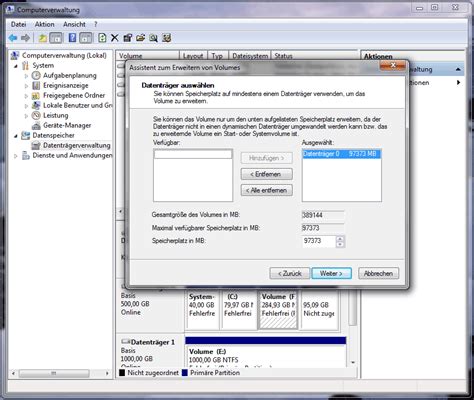Select Datenspeicher tree node

pyautogui.click(x=53, y=135)
